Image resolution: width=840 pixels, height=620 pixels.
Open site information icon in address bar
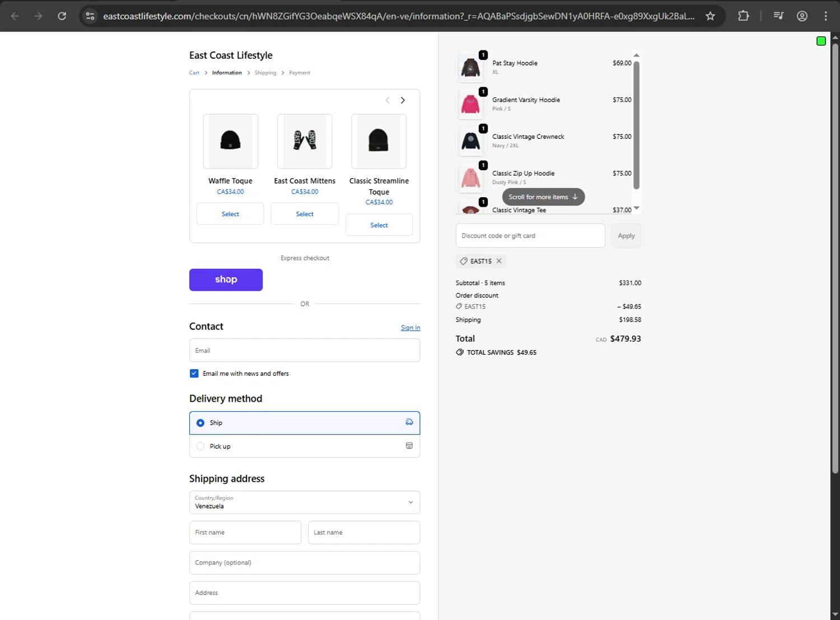coord(90,16)
